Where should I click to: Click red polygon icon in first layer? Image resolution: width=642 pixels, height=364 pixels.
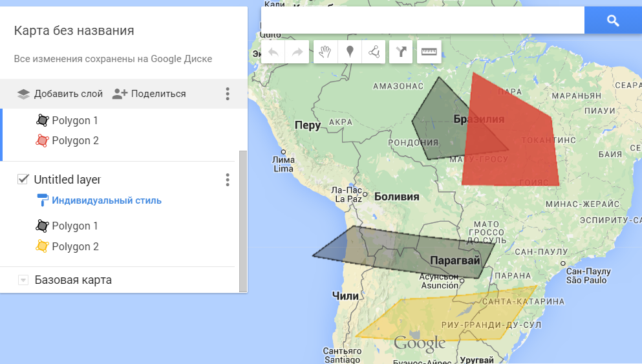42,140
